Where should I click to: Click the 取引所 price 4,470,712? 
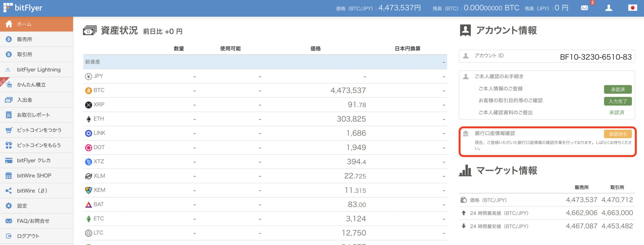[617, 200]
